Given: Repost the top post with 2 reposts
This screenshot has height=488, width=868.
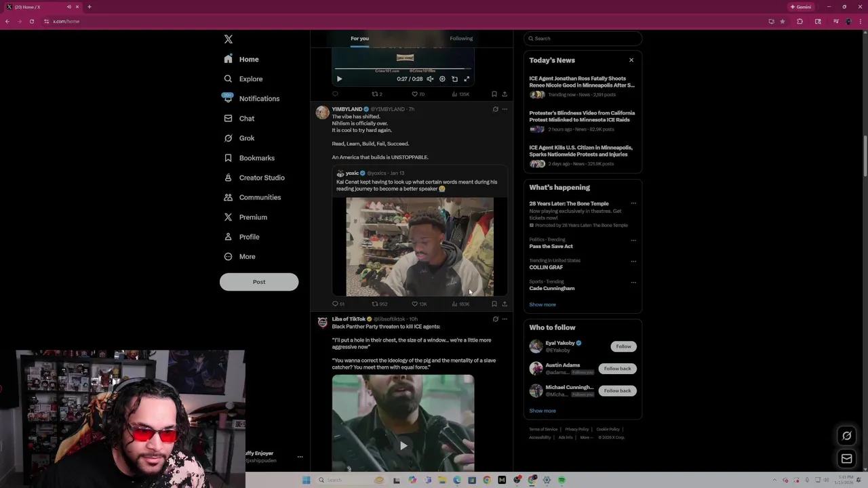Looking at the screenshot, I should (x=377, y=94).
